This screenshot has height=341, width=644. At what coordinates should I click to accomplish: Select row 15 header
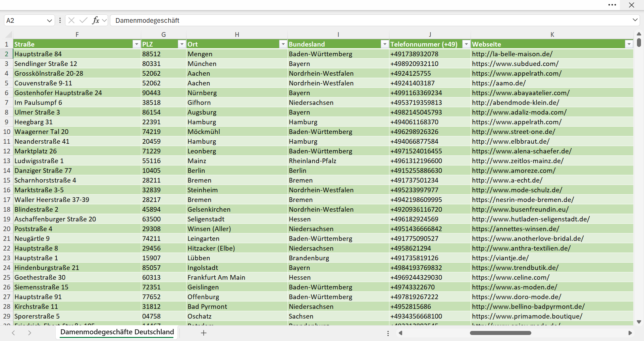click(x=6, y=180)
